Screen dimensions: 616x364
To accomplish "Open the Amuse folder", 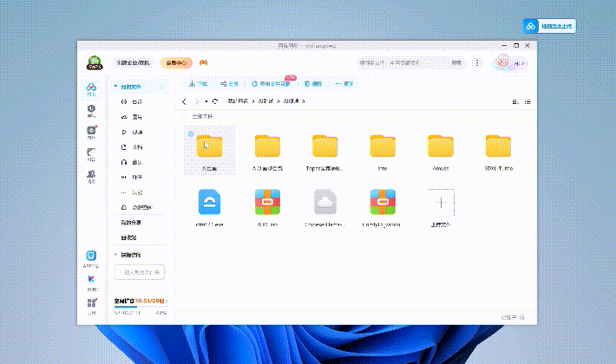I will pos(441,146).
